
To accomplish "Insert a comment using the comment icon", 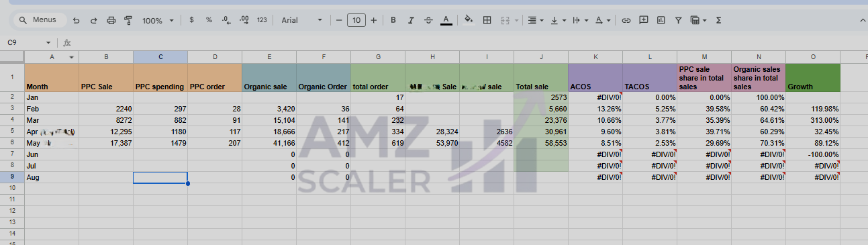I will [644, 20].
